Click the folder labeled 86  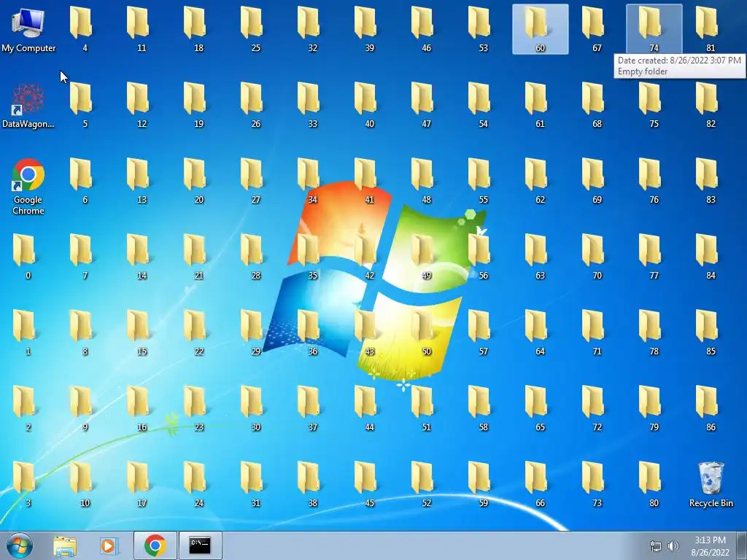coord(711,408)
